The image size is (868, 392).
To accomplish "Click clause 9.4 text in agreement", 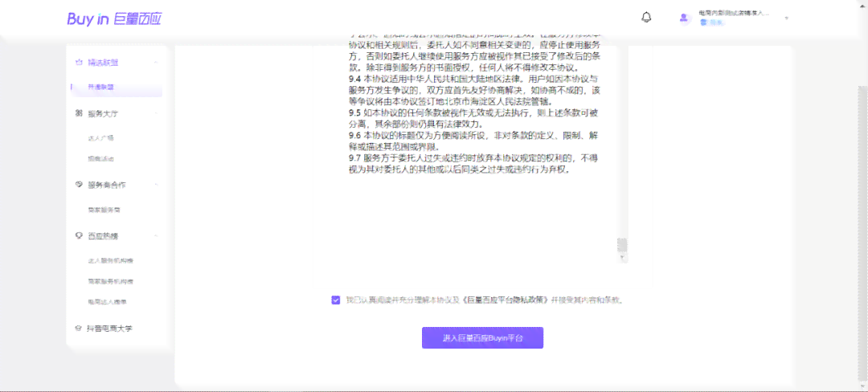I will coord(474,90).
